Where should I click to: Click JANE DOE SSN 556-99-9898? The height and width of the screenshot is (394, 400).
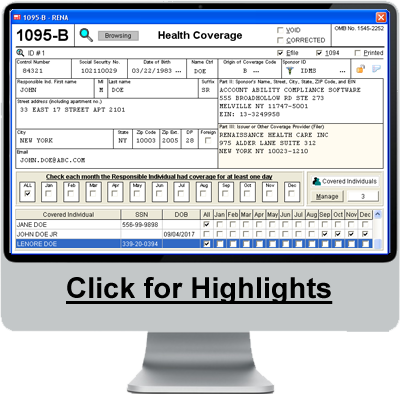point(140,224)
